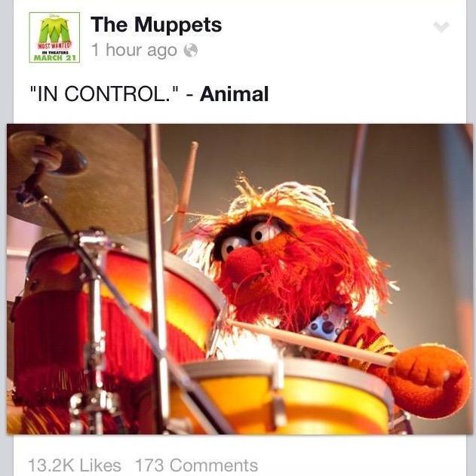Tap Animal's hand holding the drumstick

coord(429,381)
